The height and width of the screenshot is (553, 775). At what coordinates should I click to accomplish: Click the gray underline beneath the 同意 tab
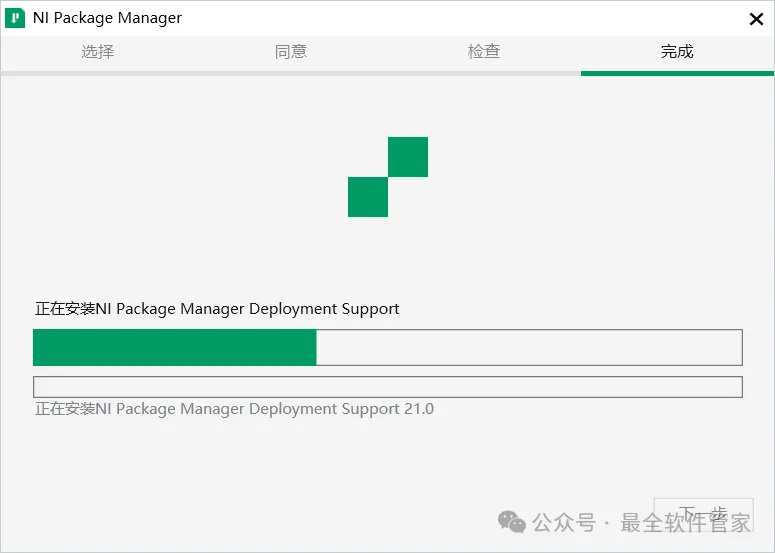290,73
